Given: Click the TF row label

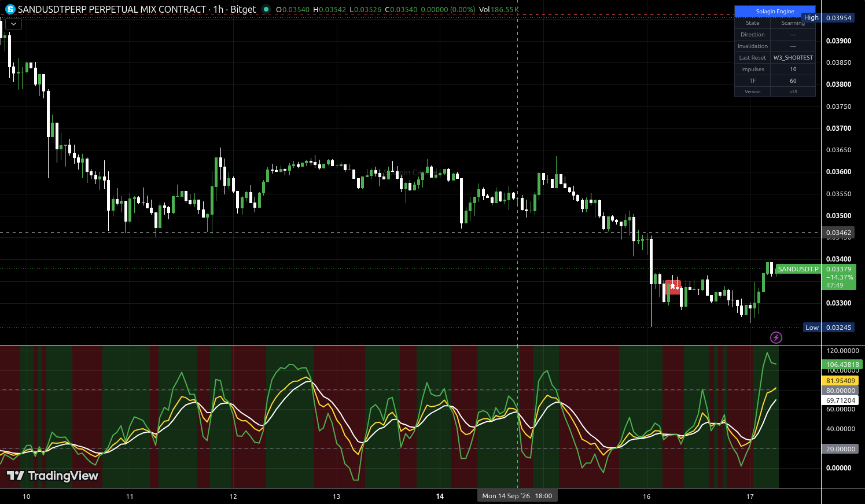Looking at the screenshot, I should click(x=753, y=81).
